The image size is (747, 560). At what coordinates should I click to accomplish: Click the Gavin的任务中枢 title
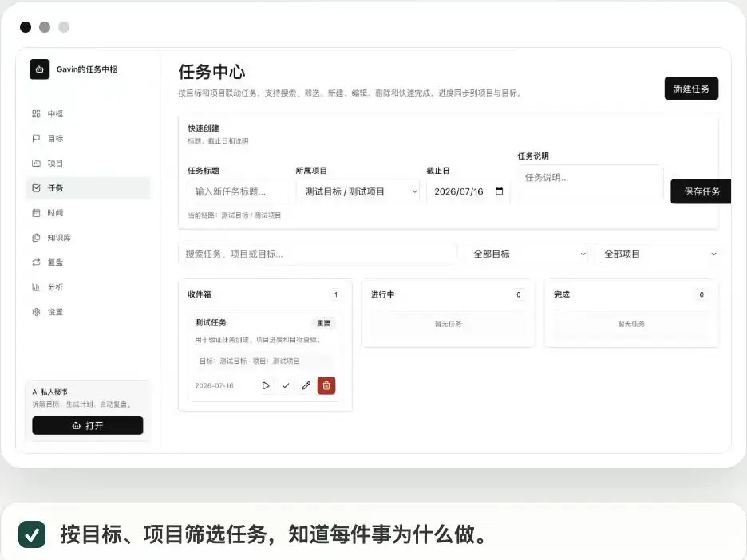click(x=87, y=69)
